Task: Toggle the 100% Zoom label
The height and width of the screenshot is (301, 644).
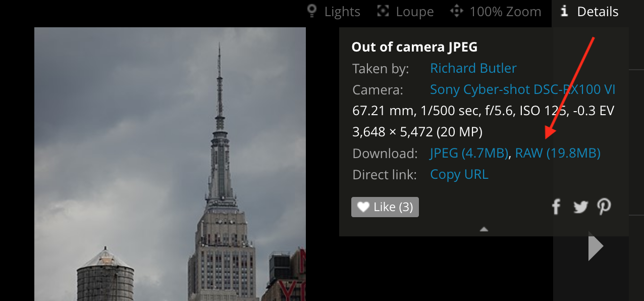Action: point(505,12)
